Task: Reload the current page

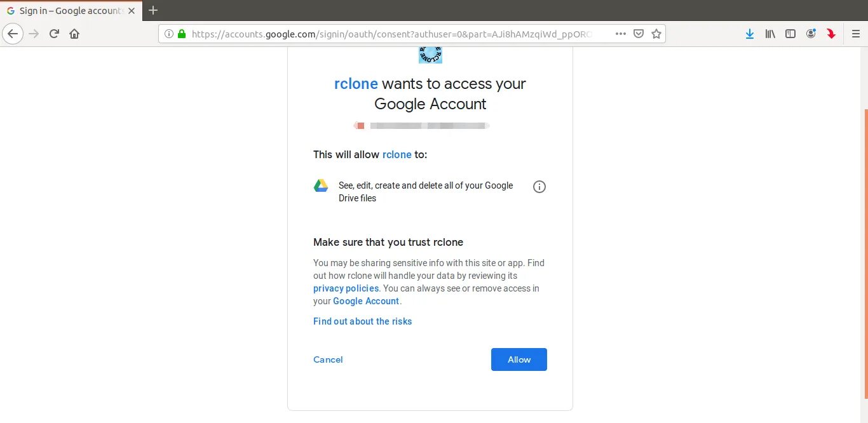Action: pos(55,34)
